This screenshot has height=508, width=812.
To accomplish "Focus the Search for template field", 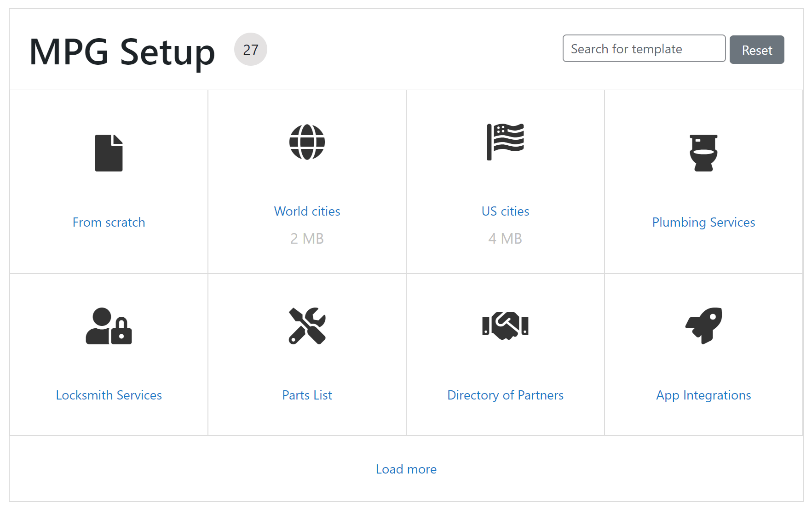I will (x=644, y=48).
